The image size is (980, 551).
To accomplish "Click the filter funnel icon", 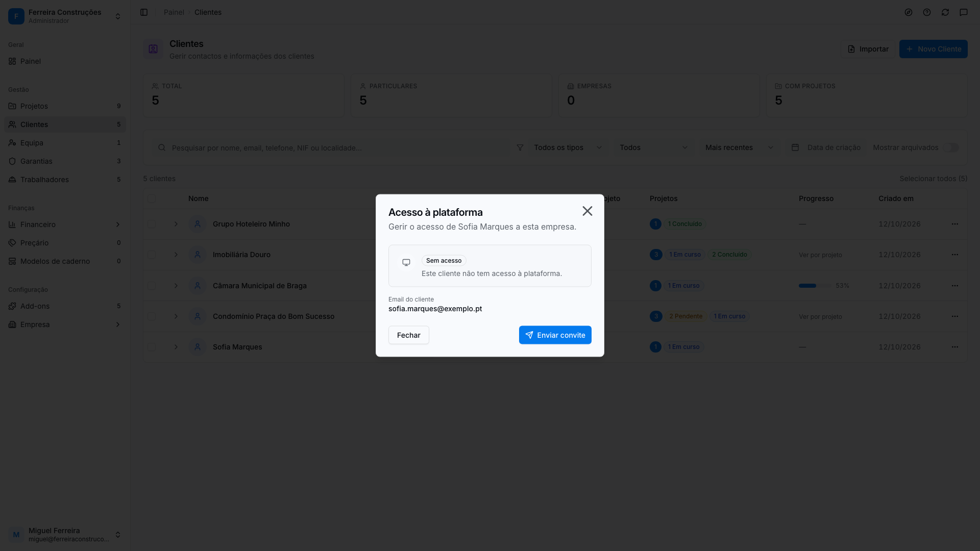I will tap(520, 147).
